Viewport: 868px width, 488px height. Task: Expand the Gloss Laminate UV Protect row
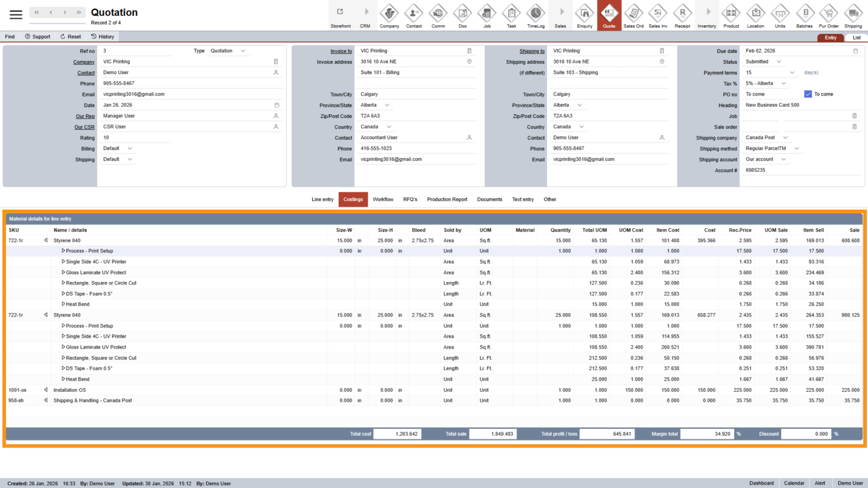[x=64, y=272]
